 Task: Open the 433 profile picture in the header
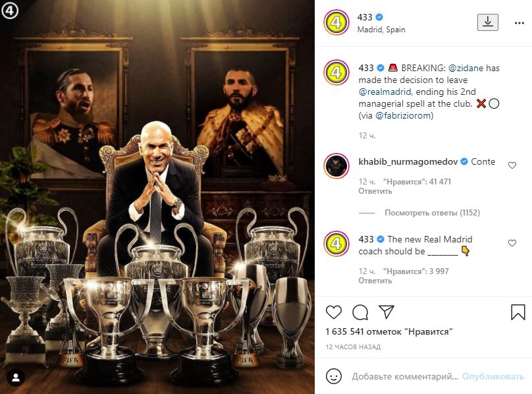click(x=336, y=23)
